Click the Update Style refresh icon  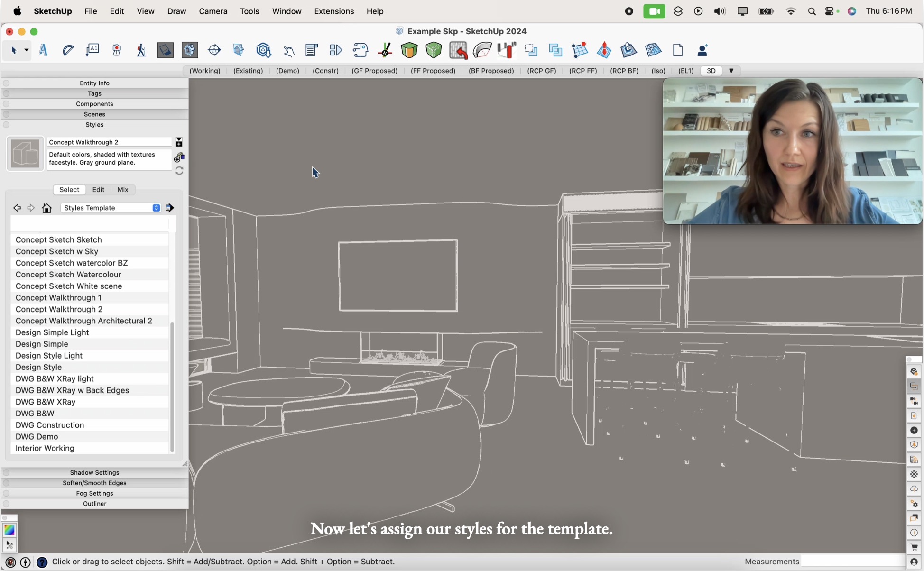point(179,171)
